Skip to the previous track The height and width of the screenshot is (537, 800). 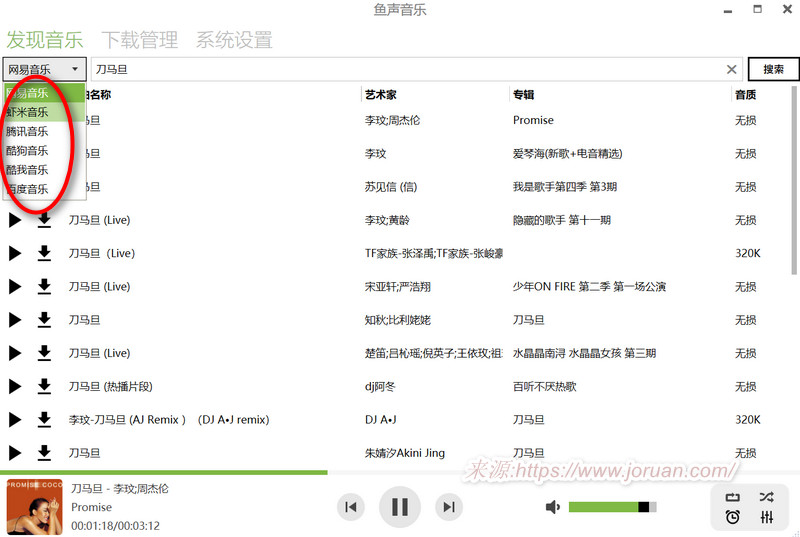pyautogui.click(x=350, y=507)
